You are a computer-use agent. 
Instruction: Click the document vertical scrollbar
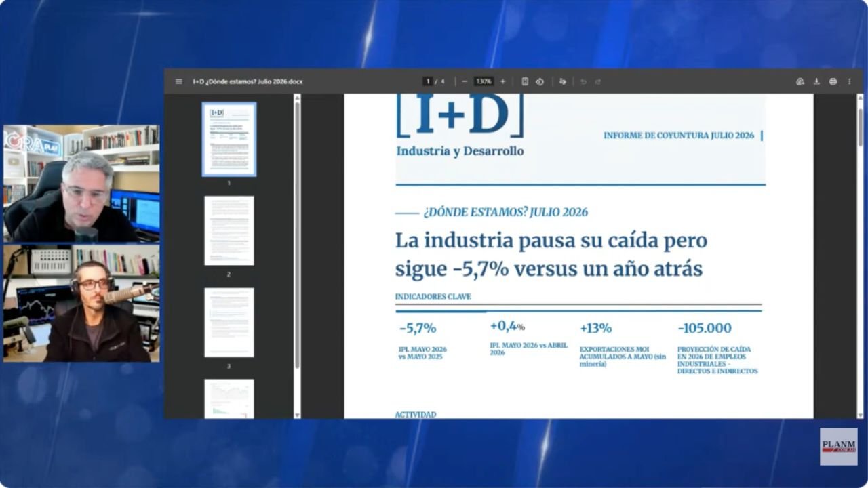click(x=861, y=127)
